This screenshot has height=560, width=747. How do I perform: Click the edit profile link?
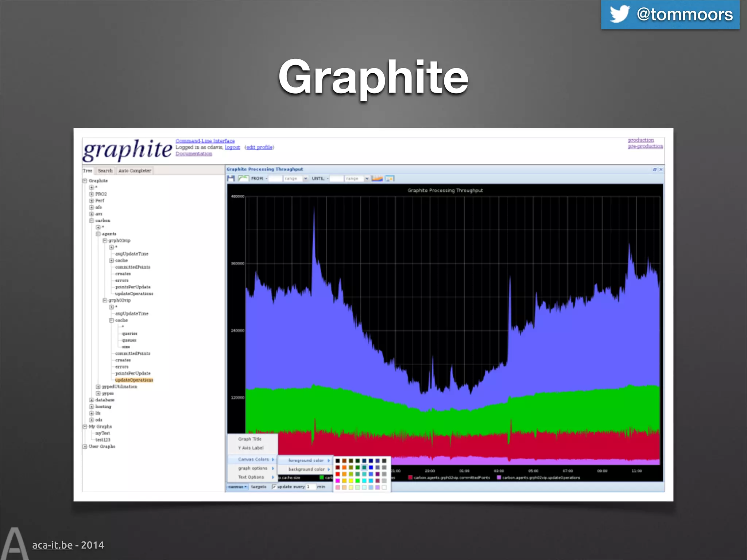click(x=259, y=147)
